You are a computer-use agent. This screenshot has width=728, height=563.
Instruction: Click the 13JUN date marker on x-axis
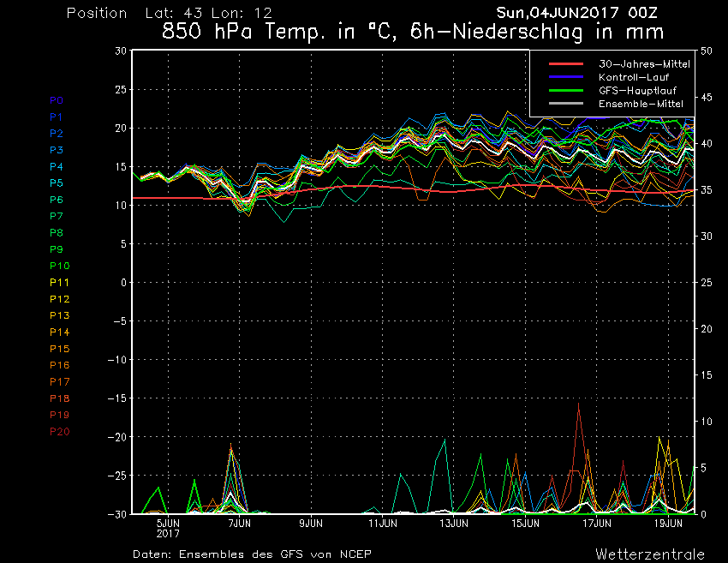coord(454,522)
